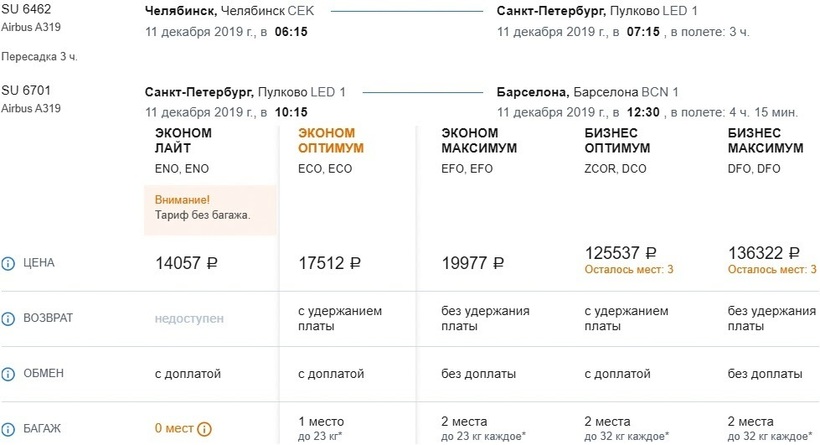This screenshot has height=445, width=820.
Task: Select the БИЗНЕС ОПТИМУМ fare header
Action: (x=618, y=140)
